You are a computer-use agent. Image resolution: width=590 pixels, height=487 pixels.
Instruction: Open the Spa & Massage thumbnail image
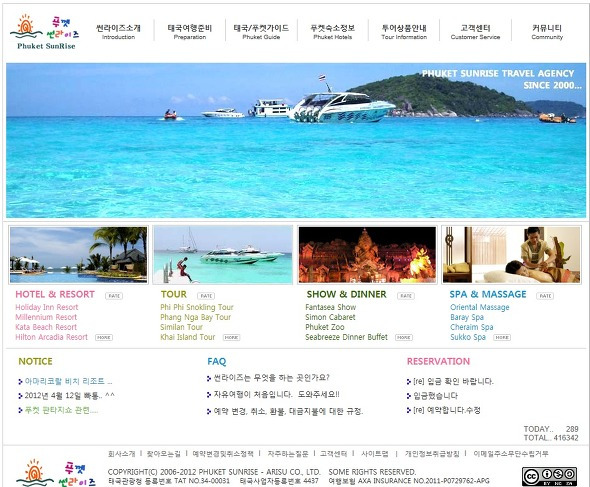click(511, 255)
